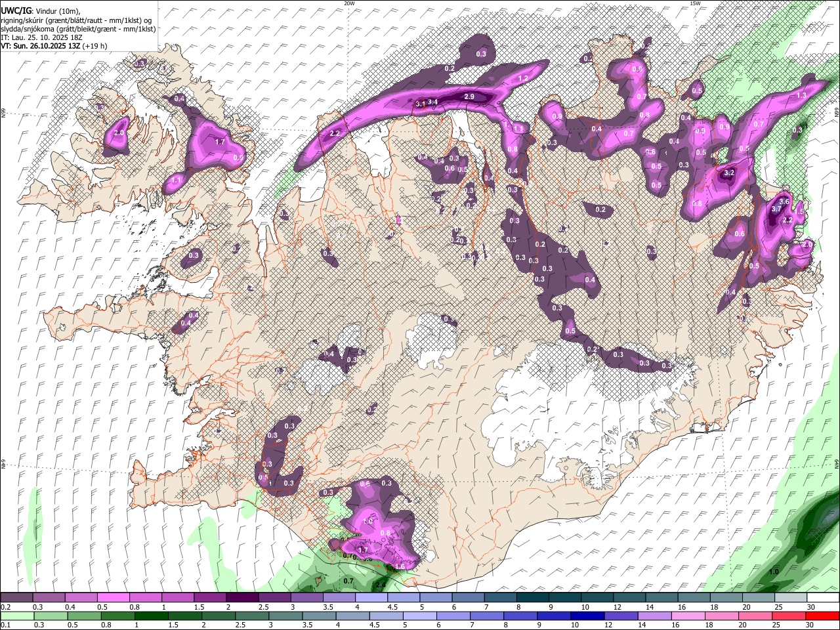Click the '15W' longitude label
Viewport: 840px width, 630px height.
695,3
